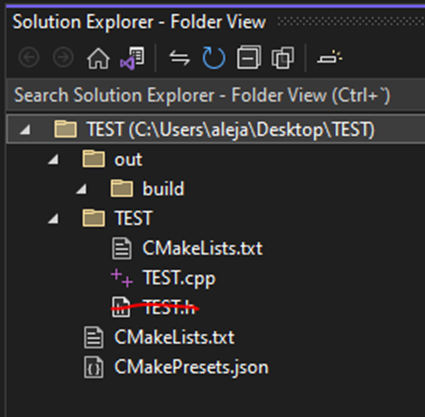Select the crossed-out TEST.h header file

[169, 307]
